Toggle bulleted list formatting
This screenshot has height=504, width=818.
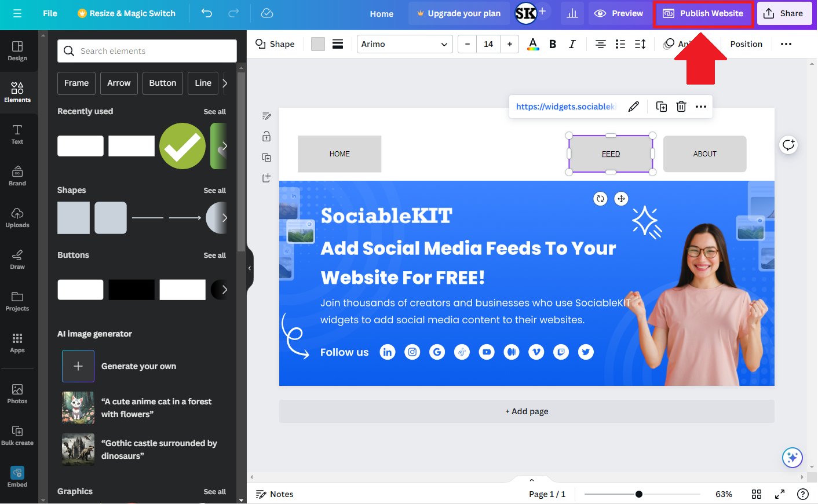coord(620,44)
